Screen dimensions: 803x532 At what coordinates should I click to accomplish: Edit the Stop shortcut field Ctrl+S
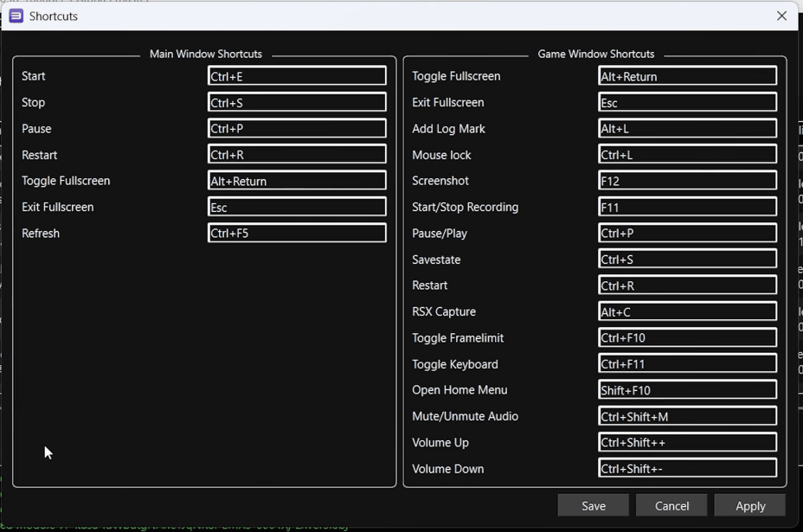click(x=297, y=102)
